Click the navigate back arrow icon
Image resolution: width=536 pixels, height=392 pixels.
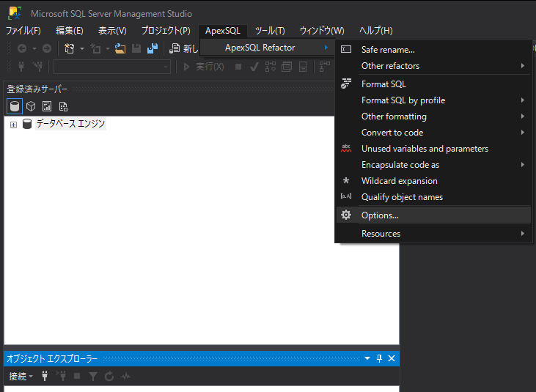[22, 49]
